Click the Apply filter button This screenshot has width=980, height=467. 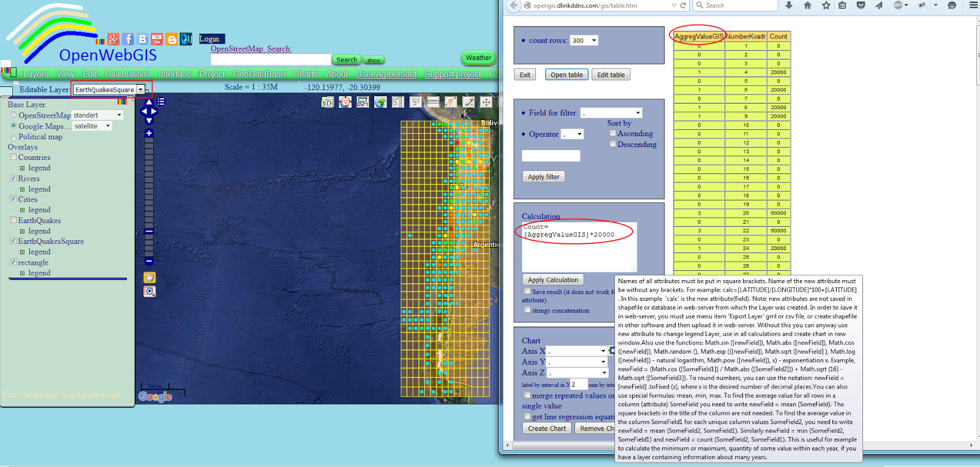click(x=544, y=177)
